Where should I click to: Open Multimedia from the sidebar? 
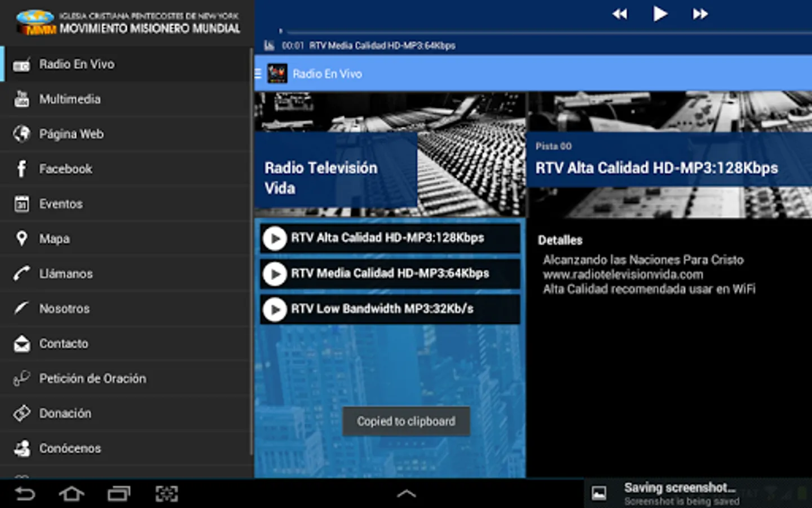125,99
